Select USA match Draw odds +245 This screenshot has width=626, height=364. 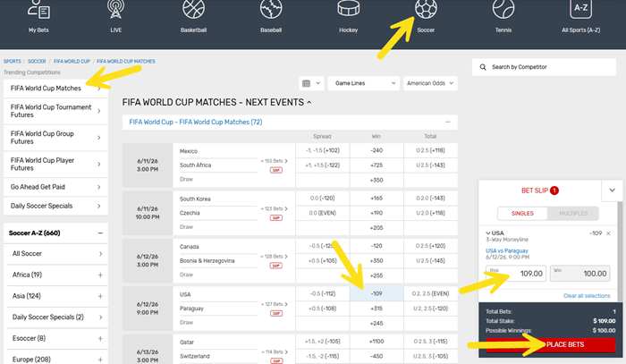[376, 323]
